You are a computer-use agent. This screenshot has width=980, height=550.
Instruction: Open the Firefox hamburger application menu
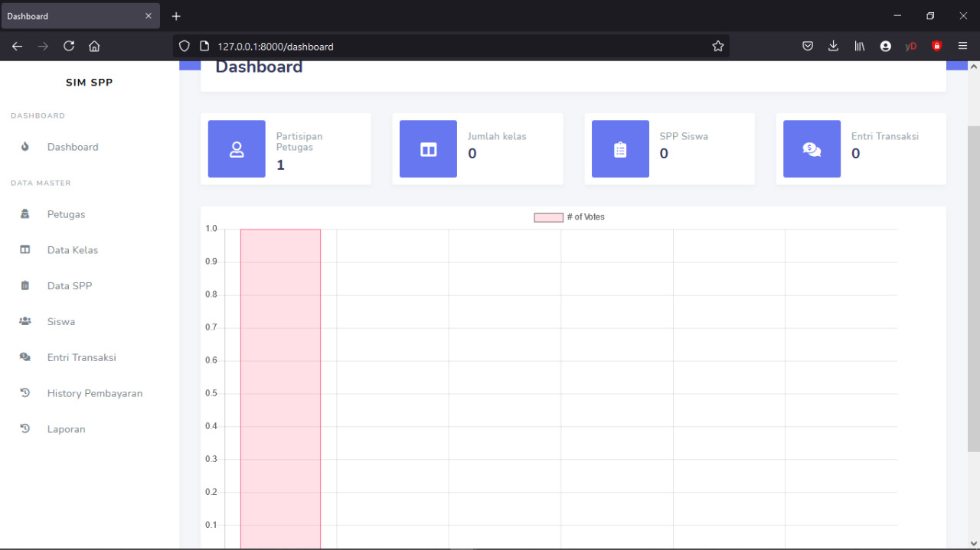pyautogui.click(x=962, y=46)
